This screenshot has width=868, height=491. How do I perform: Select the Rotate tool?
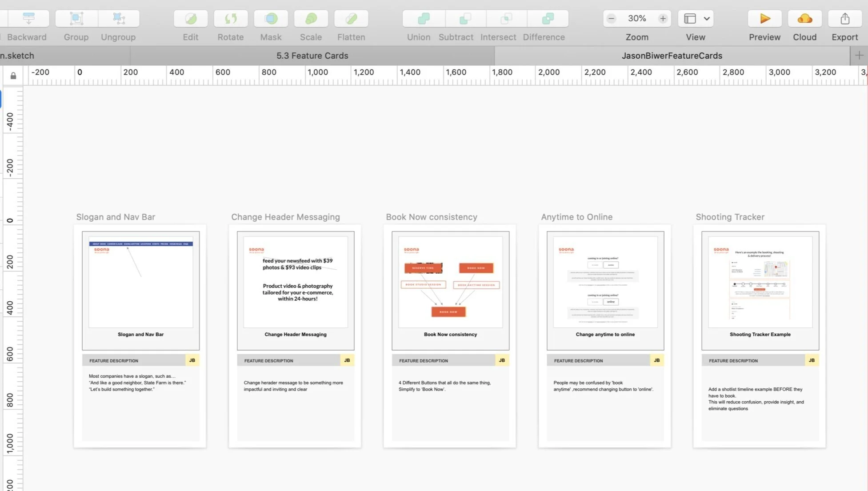(230, 19)
